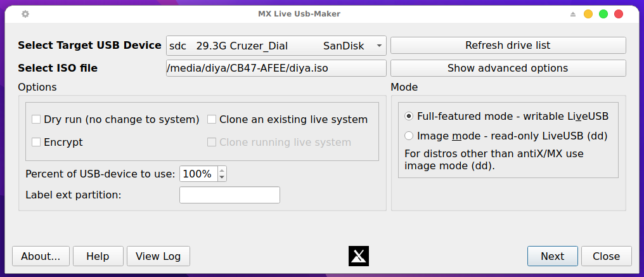Click the Refresh drive list button
The image size is (644, 277).
coord(508,45)
